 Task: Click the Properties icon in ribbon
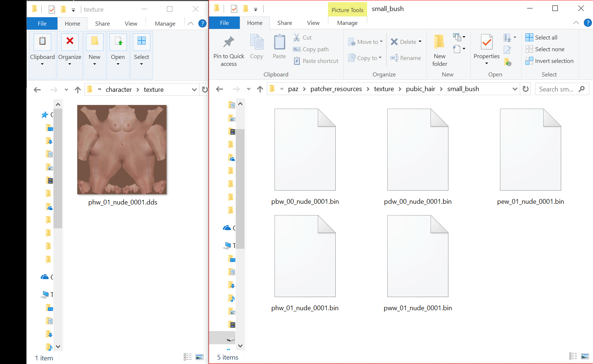coord(486,42)
